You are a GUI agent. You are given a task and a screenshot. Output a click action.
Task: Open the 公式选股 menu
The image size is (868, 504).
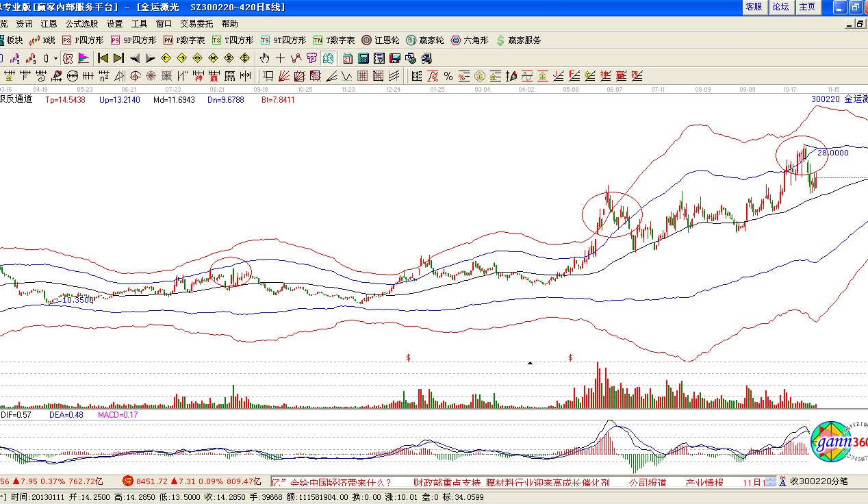point(81,23)
